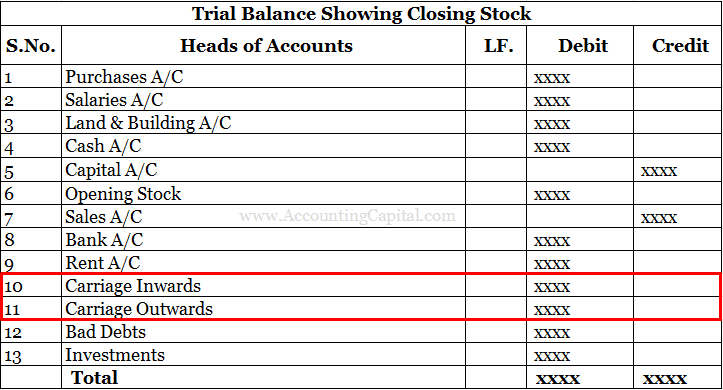The image size is (723, 390).
Task: Click the Credit column header
Action: coord(680,46)
